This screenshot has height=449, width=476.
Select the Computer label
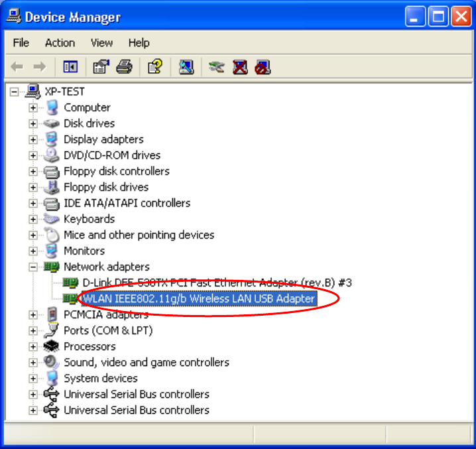[x=87, y=107]
